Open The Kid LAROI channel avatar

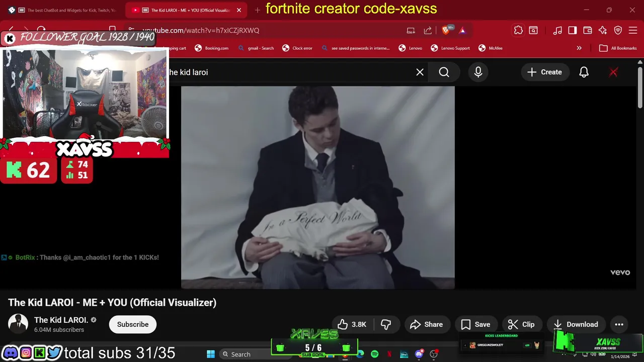[x=18, y=324]
